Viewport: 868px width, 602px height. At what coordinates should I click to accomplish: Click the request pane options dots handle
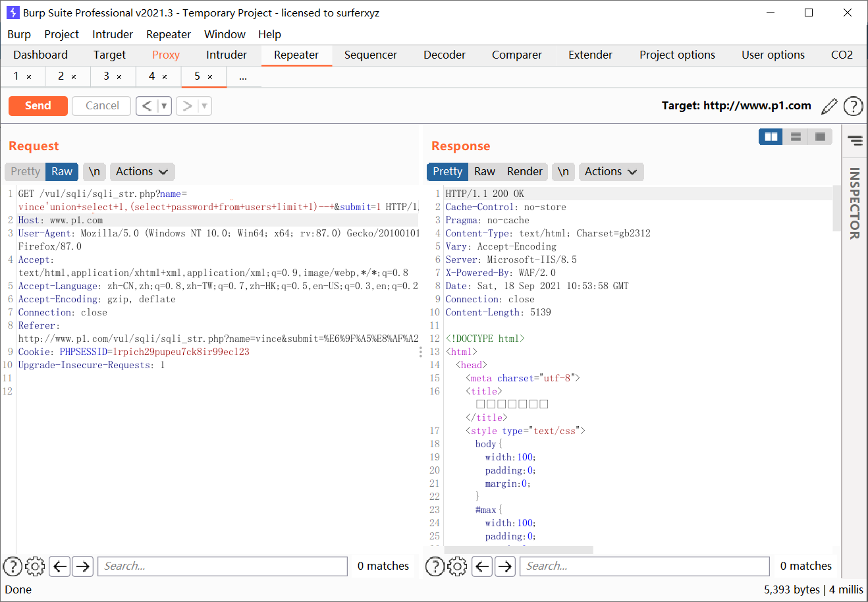coord(421,352)
